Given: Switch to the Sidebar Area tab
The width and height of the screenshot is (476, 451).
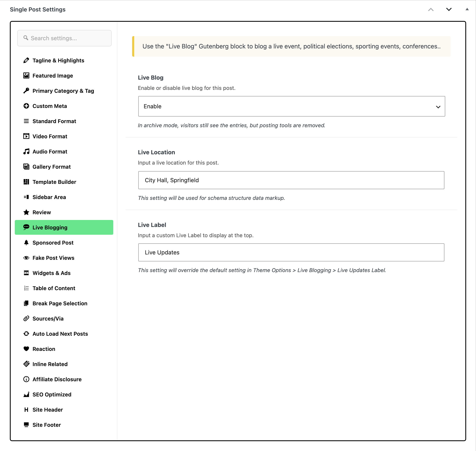Looking at the screenshot, I should pos(64,197).
